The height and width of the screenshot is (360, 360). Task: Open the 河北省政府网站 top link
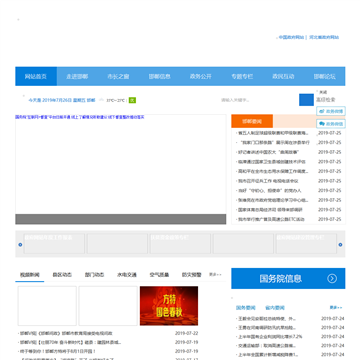[324, 37]
